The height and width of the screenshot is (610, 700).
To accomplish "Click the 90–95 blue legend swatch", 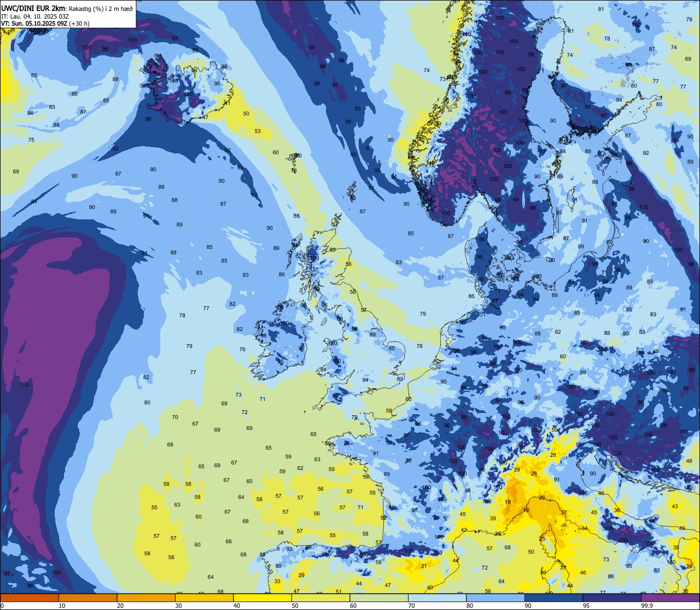I will pyautogui.click(x=553, y=597).
